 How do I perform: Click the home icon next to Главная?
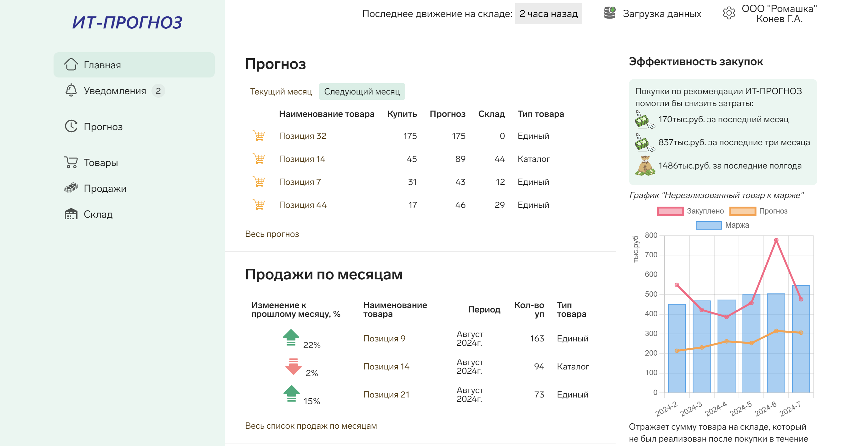pos(71,65)
